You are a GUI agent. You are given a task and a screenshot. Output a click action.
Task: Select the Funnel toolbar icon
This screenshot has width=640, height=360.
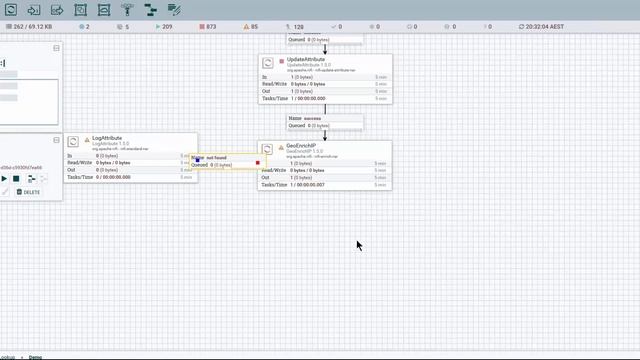[127, 9]
